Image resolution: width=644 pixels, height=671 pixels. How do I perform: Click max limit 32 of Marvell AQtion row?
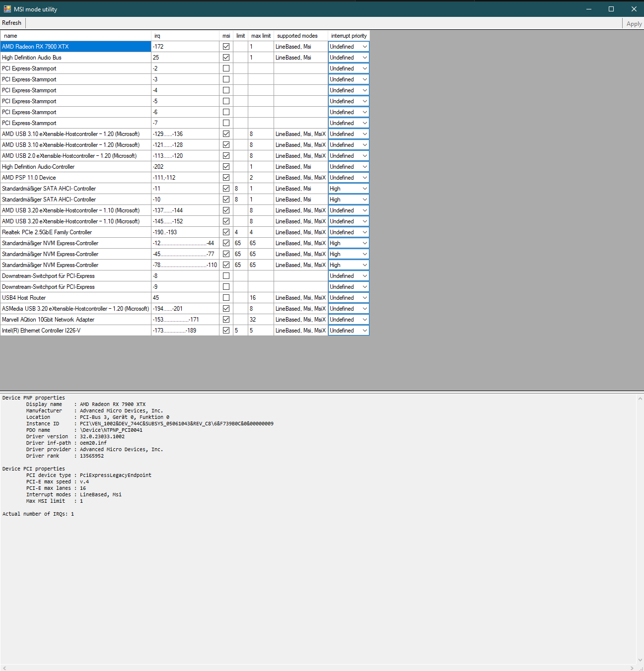pos(261,320)
